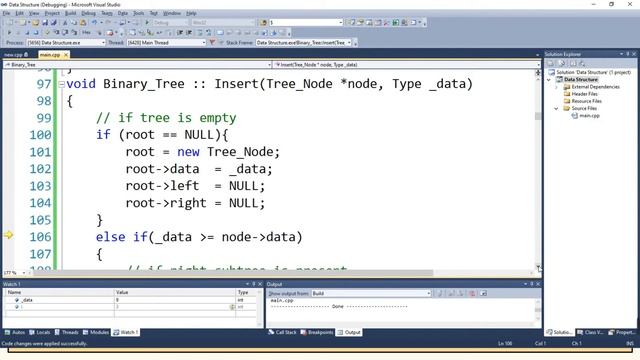
Task: Collapse the Data Structure project node arrow
Action: point(549,80)
